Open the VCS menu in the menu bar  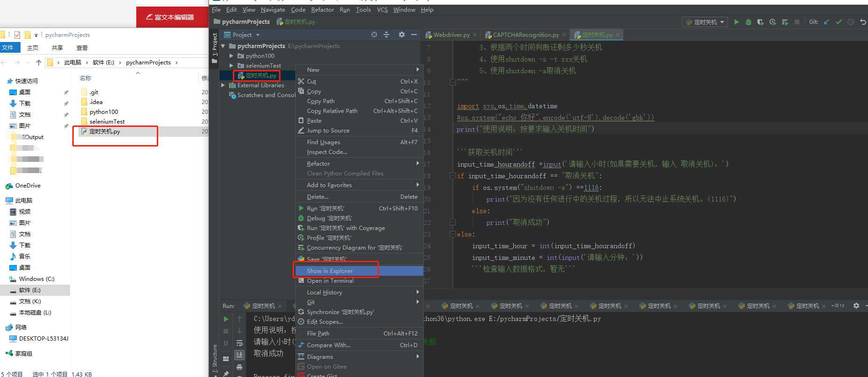[382, 9]
